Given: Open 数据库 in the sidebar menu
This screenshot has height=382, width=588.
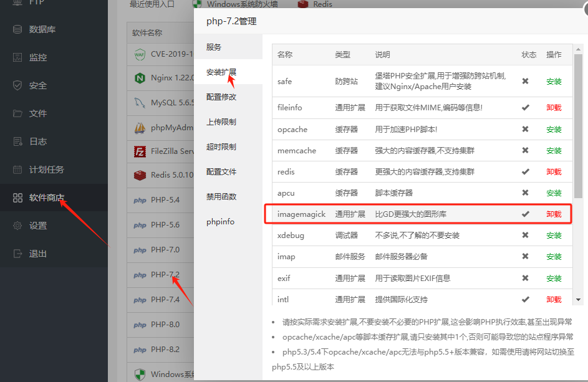Looking at the screenshot, I should 42,29.
